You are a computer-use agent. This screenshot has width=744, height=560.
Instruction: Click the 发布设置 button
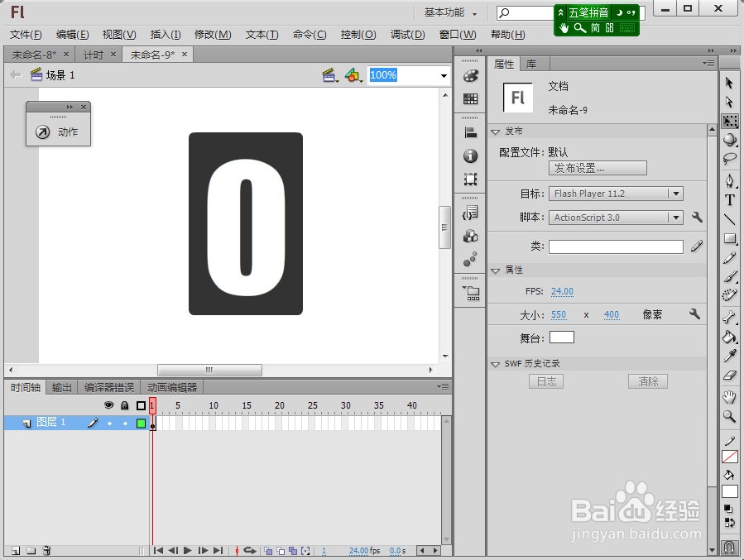coord(596,168)
